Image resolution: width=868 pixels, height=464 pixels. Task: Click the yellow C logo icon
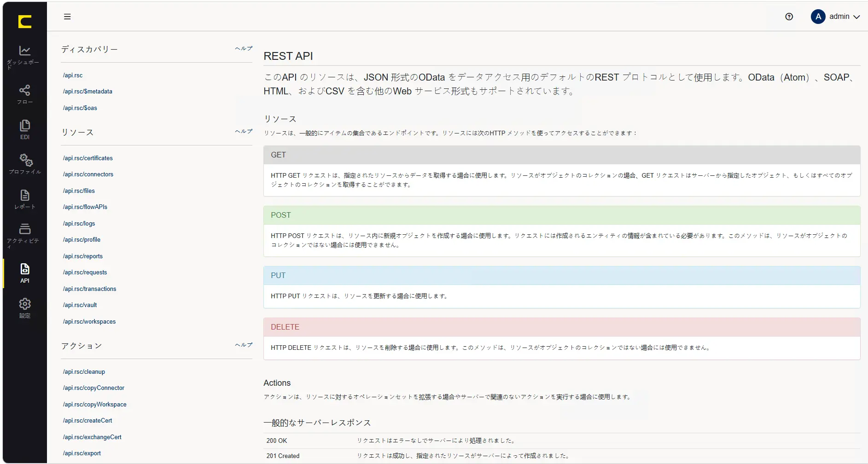(x=25, y=22)
